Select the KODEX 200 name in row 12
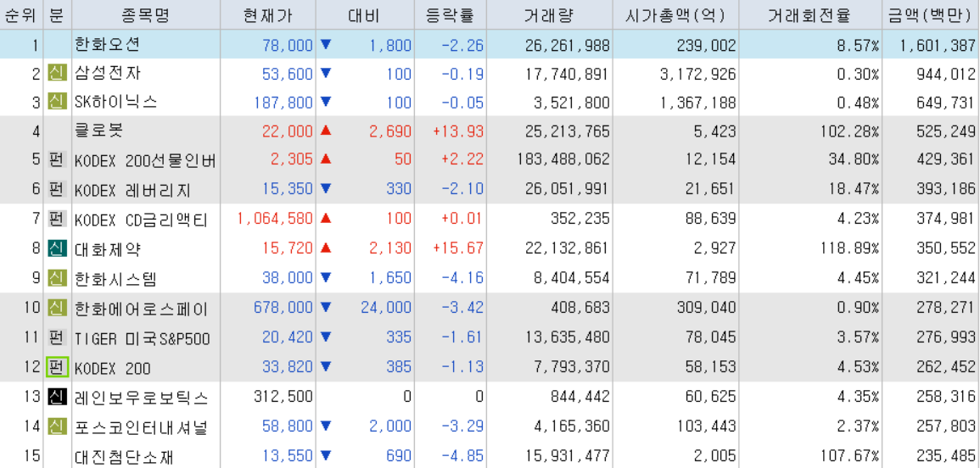Viewport: 980px width, 468px height. tap(113, 368)
